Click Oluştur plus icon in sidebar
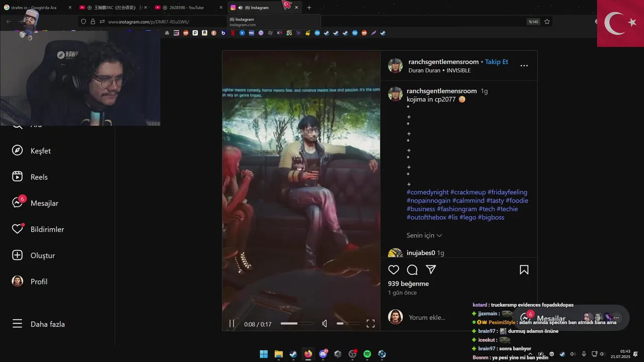This screenshot has width=644, height=362. click(18, 255)
